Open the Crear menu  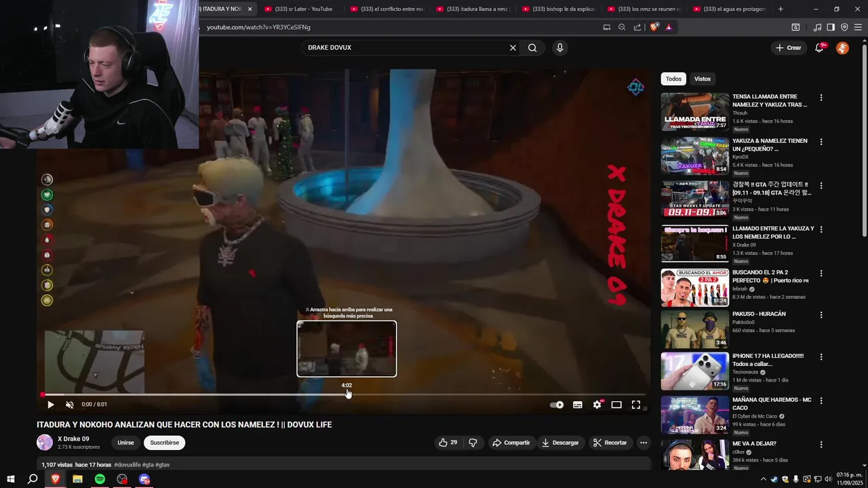pos(789,47)
